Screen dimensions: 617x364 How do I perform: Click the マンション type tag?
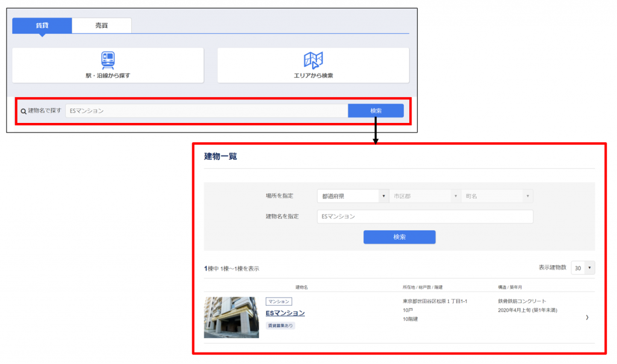coord(278,301)
